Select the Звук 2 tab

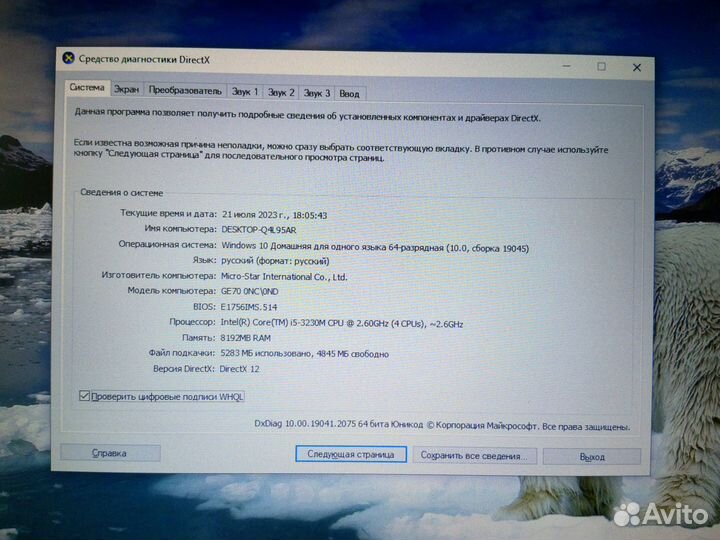[281, 92]
